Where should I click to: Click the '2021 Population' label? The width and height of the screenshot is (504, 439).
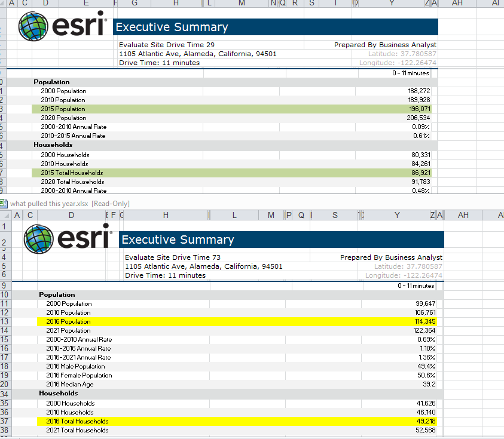[x=69, y=330]
